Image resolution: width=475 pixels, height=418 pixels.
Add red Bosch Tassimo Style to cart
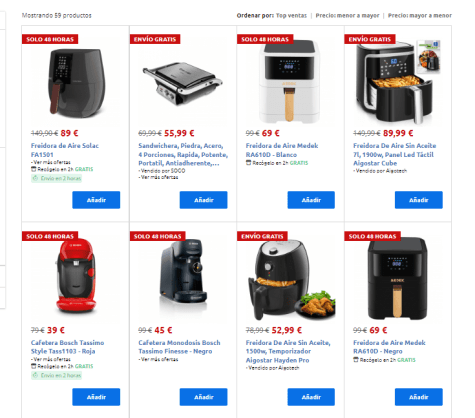click(96, 397)
